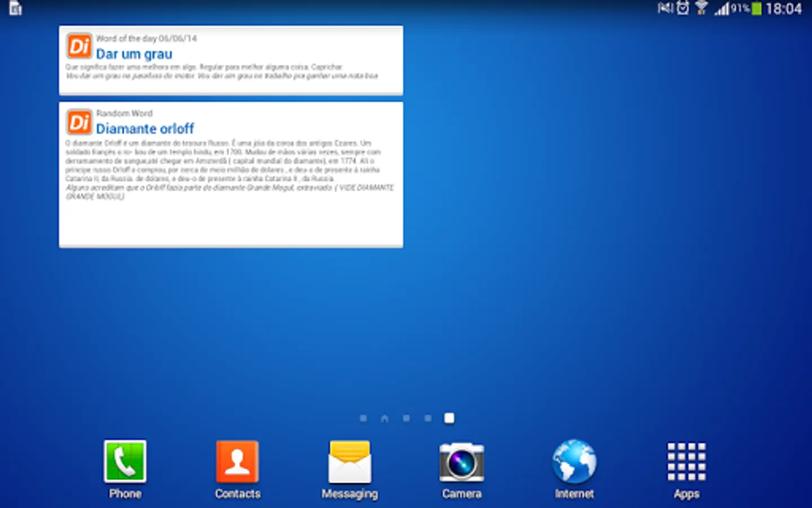
Task: Tap the 91% battery percentage
Action: [740, 8]
